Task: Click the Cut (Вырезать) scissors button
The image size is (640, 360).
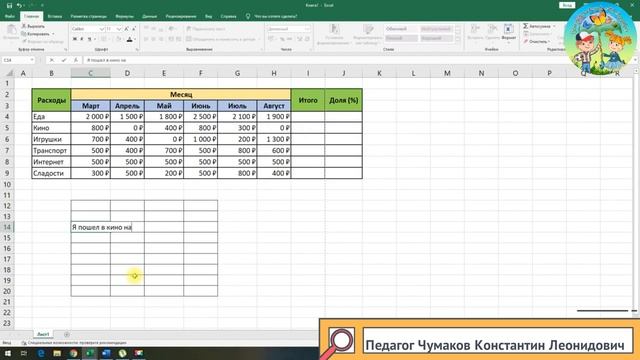Action: (x=33, y=26)
